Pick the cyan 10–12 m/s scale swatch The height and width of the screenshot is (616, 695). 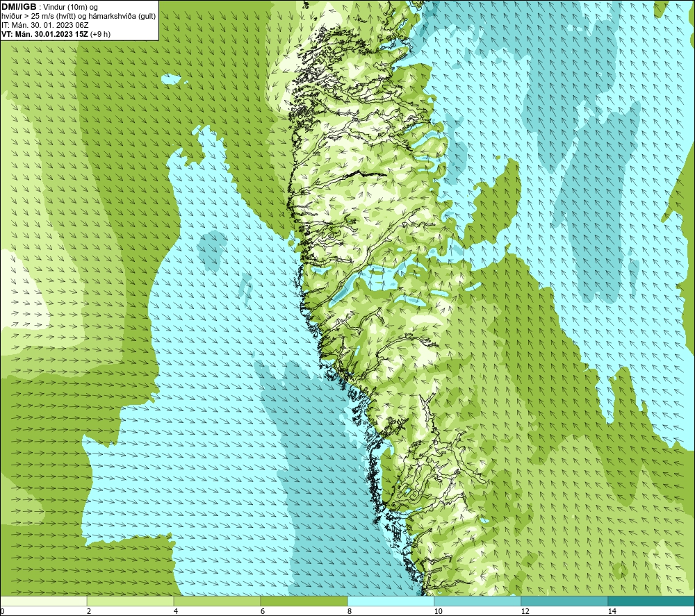click(x=477, y=601)
